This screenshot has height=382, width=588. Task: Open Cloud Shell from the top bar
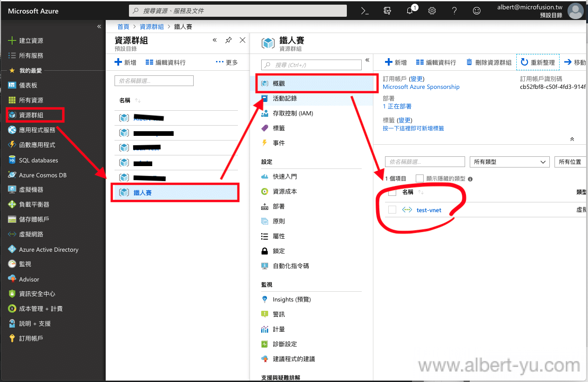point(365,11)
